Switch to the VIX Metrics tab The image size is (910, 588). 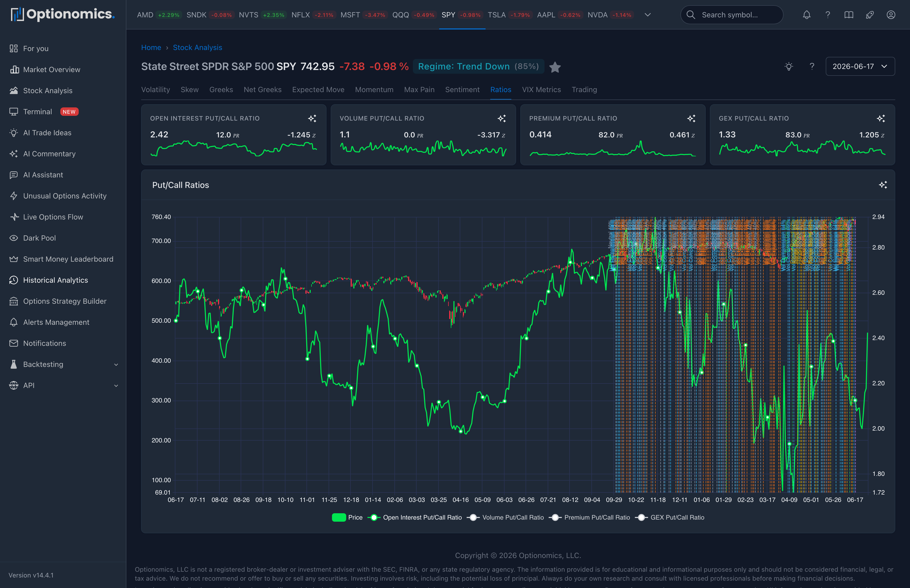pos(541,90)
